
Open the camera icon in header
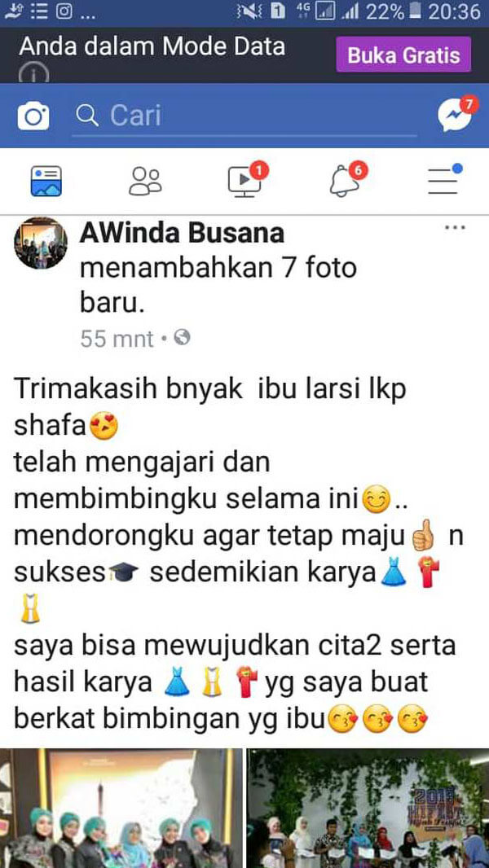tap(33, 116)
